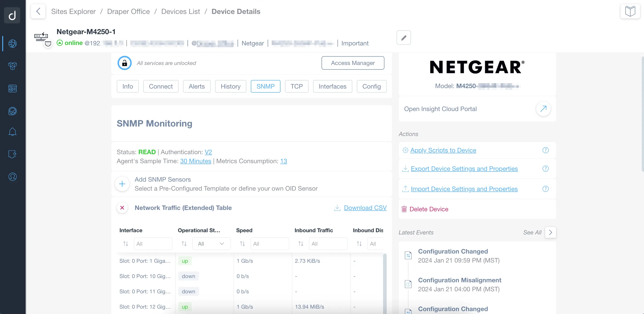The image size is (644, 314).
Task: Open the documentation book icon
Action: click(630, 11)
